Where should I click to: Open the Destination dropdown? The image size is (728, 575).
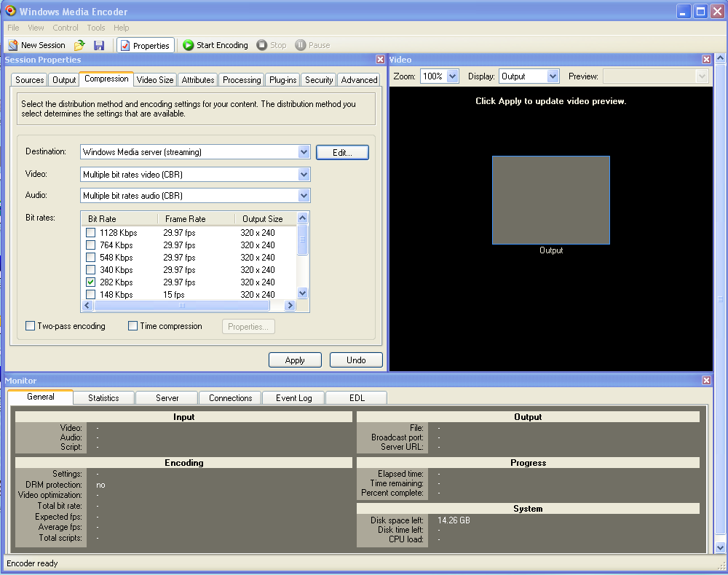(x=304, y=151)
